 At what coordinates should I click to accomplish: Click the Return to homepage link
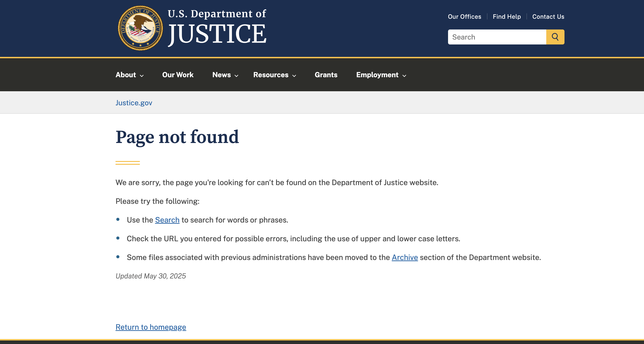tap(151, 327)
